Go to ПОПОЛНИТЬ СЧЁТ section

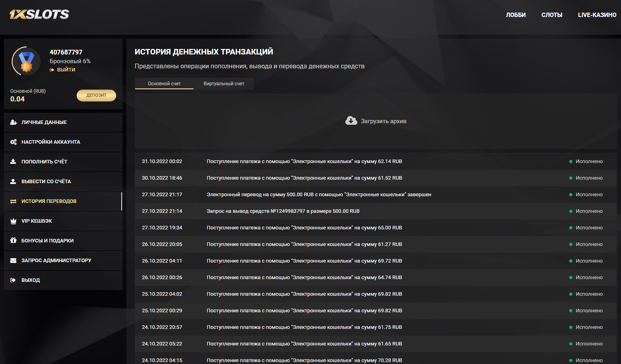click(63, 162)
